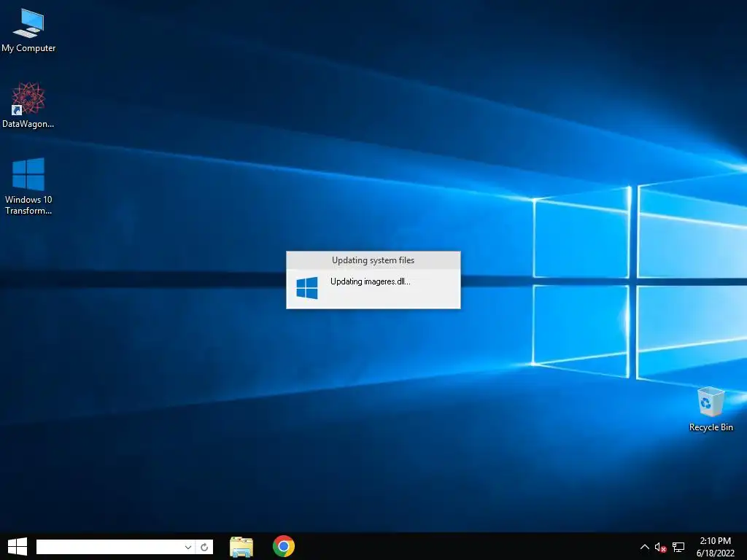Open the network tray icon
The height and width of the screenshot is (560, 747).
click(x=678, y=547)
